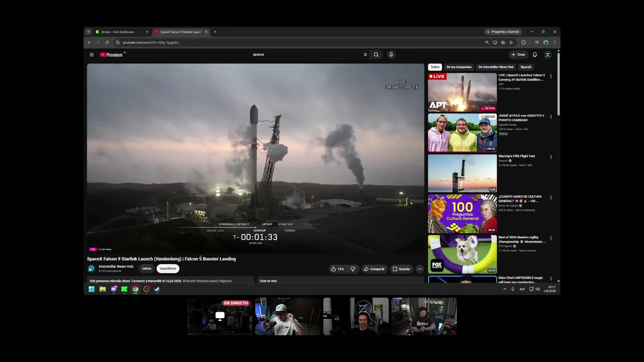Open Interstellar News Hub channel avatar
Screen dimensions: 644x362
91,268
